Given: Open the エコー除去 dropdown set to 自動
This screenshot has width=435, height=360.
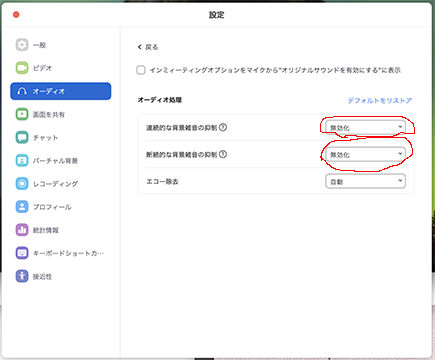Looking at the screenshot, I should pos(365,181).
